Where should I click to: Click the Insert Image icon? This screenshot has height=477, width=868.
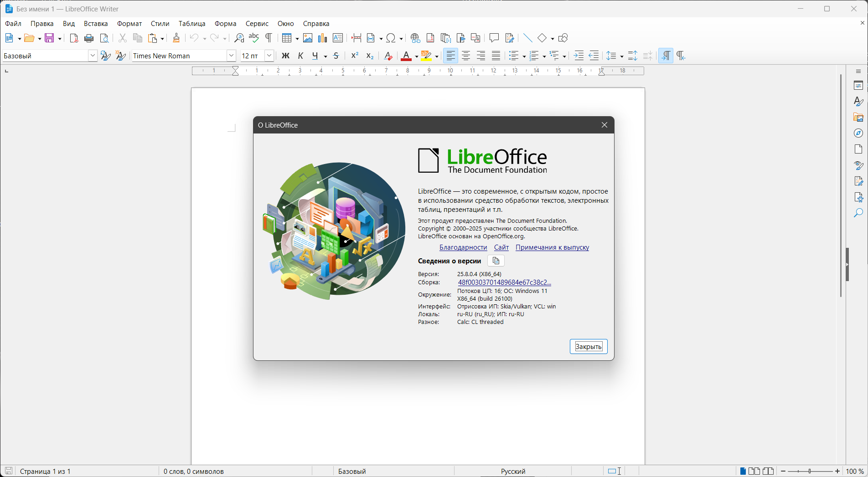308,38
